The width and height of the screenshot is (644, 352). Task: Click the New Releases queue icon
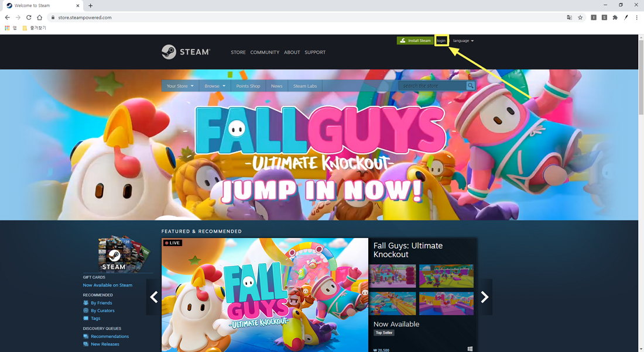[x=86, y=344]
